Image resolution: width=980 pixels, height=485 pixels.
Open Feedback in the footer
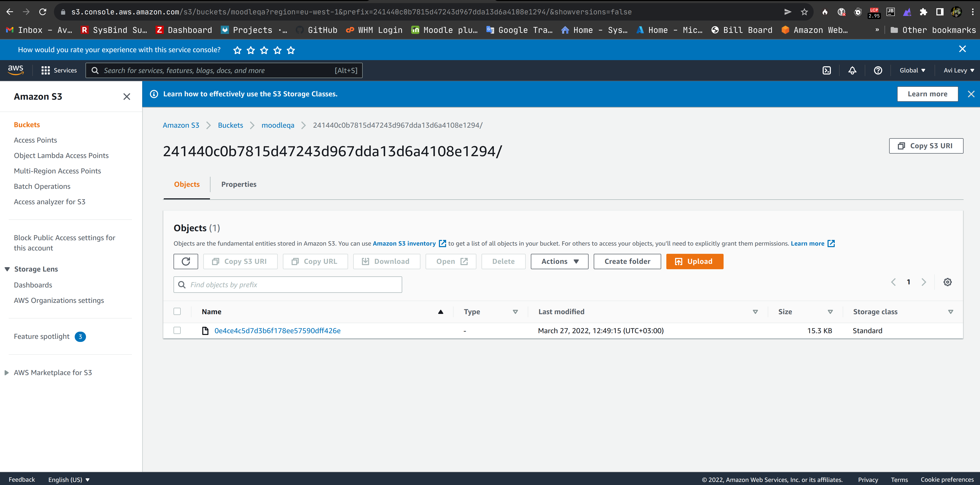[22, 480]
